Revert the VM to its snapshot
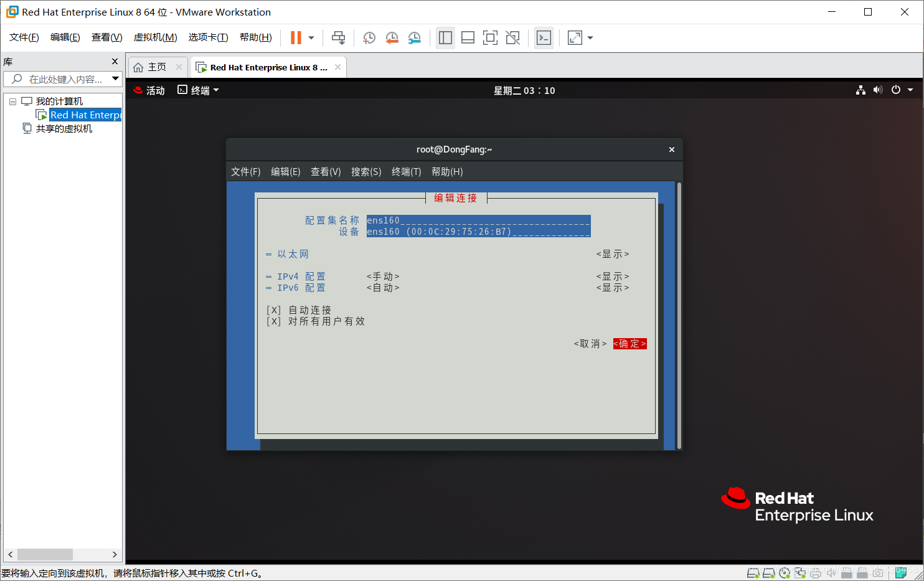The width and height of the screenshot is (924, 581). tap(392, 38)
